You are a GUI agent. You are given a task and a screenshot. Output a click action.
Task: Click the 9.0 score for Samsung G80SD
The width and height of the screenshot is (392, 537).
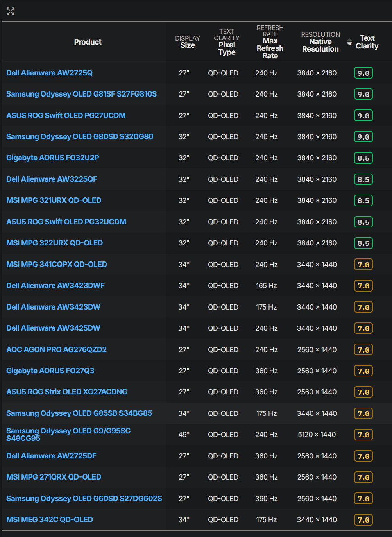tap(363, 137)
